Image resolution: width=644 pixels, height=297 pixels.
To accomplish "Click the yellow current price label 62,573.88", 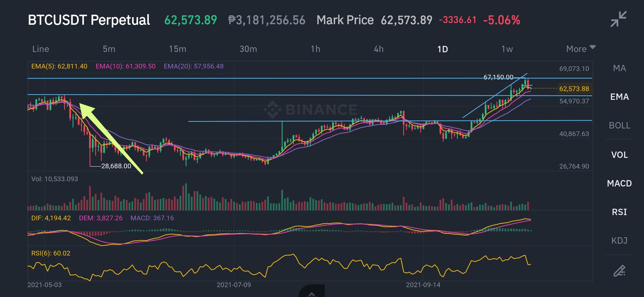I will click(574, 89).
